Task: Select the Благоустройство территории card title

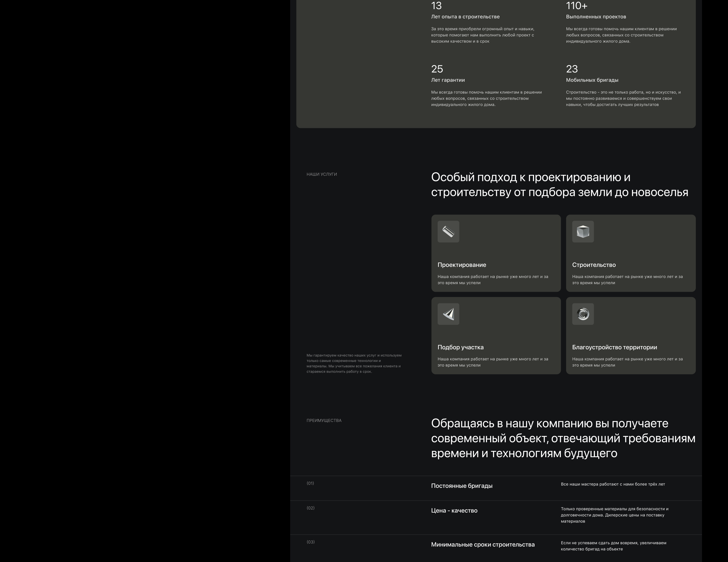Action: (x=614, y=347)
